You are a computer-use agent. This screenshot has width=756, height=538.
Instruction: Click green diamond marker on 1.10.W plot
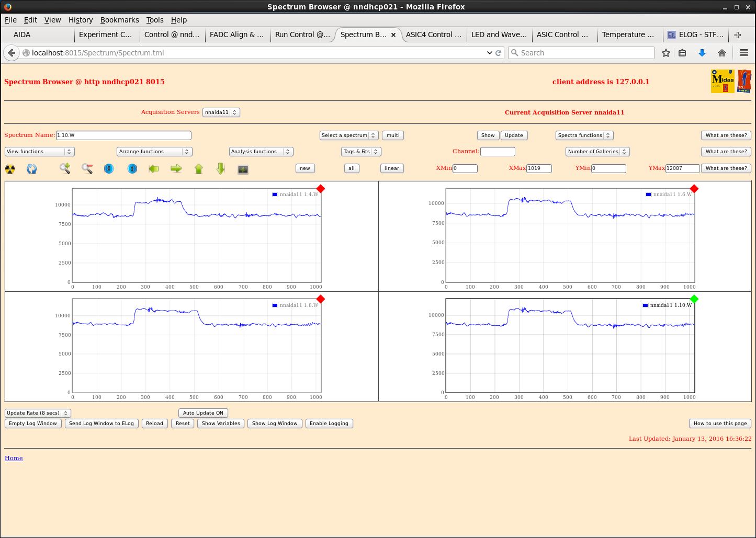coord(694,299)
